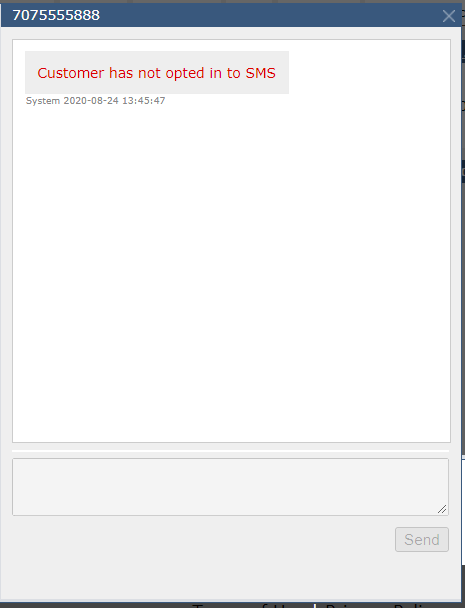Click the word 'Customer' in warning message
Image resolution: width=465 pixels, height=608 pixels.
click(x=71, y=73)
